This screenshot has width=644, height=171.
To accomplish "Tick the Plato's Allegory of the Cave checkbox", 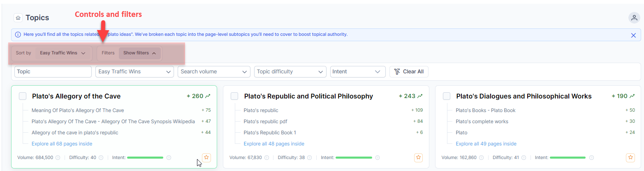I will pyautogui.click(x=23, y=96).
